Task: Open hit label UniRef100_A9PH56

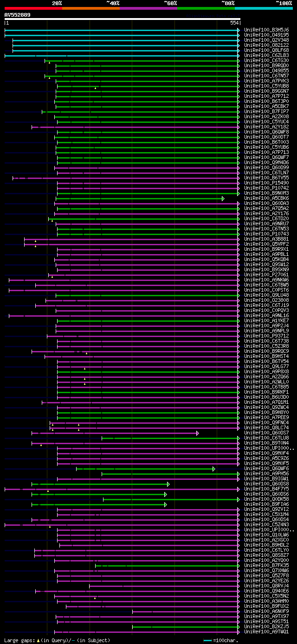Action: (266, 474)
